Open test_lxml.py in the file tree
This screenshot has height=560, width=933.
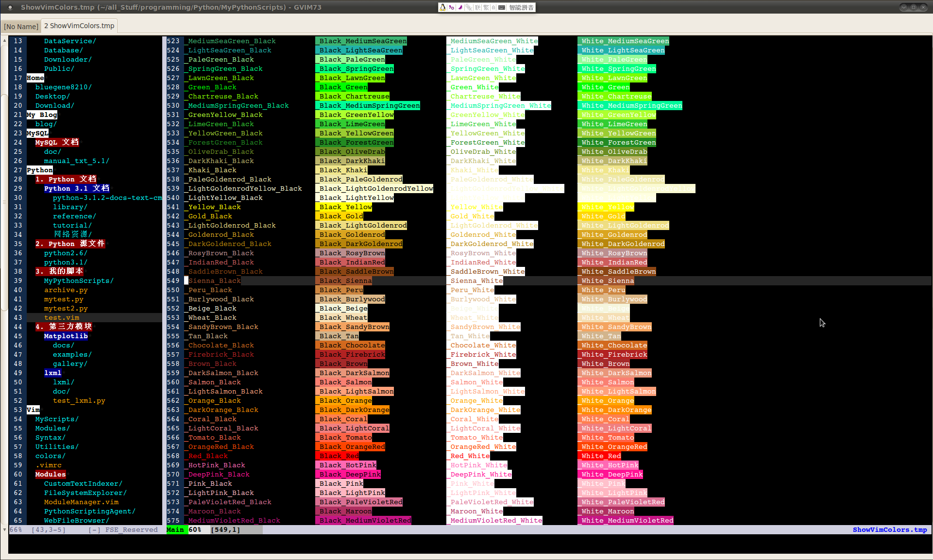[79, 400]
